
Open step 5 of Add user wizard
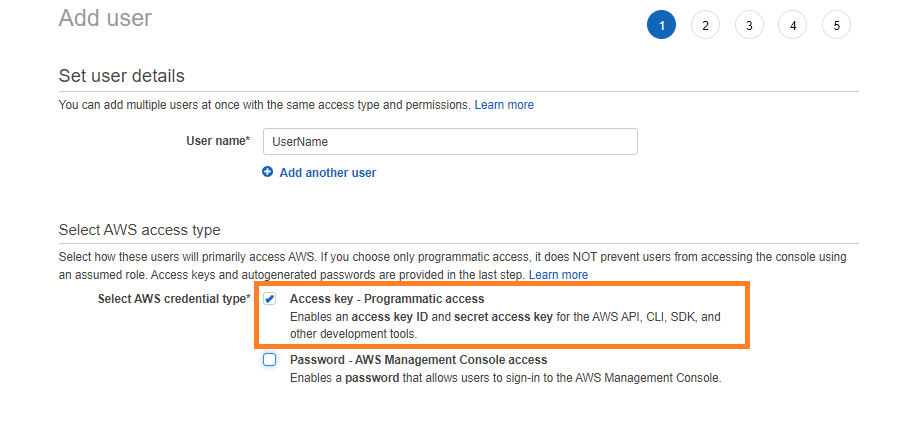click(836, 25)
